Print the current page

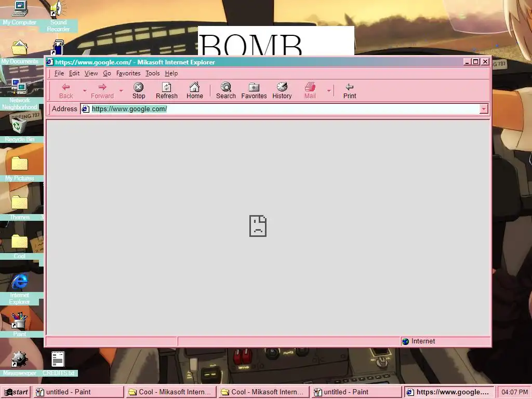[350, 90]
